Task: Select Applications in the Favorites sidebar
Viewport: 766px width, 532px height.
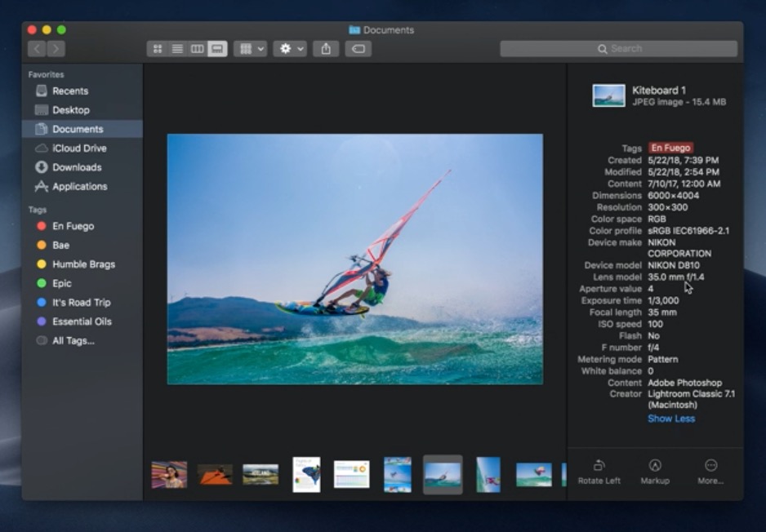Action: click(x=79, y=187)
